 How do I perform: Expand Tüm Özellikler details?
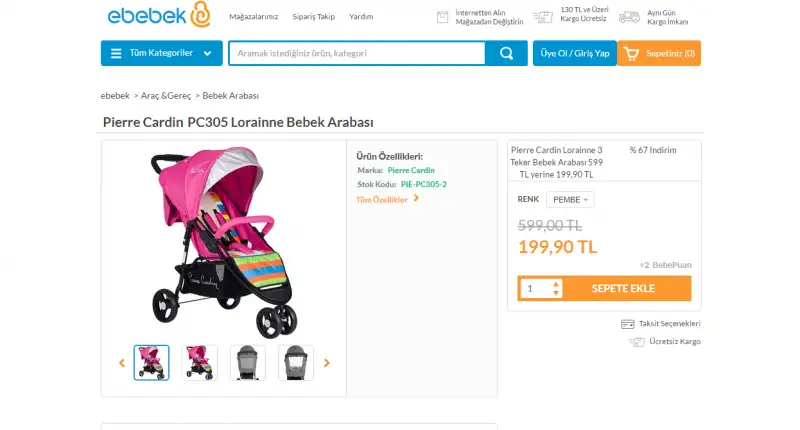coord(388,199)
